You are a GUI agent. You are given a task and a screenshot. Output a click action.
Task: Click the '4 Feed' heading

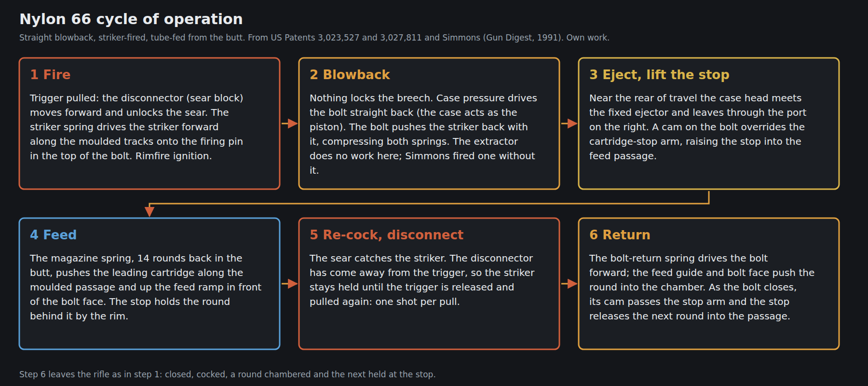pyautogui.click(x=53, y=235)
